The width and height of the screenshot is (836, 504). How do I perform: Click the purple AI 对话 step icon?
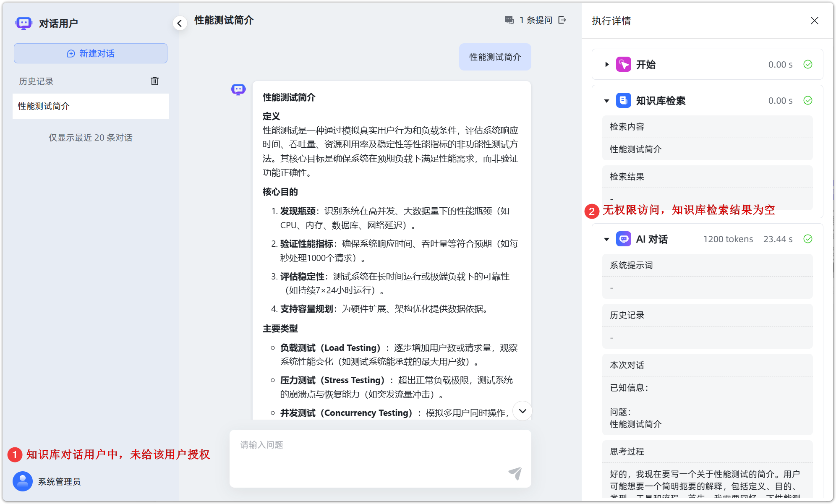click(624, 239)
